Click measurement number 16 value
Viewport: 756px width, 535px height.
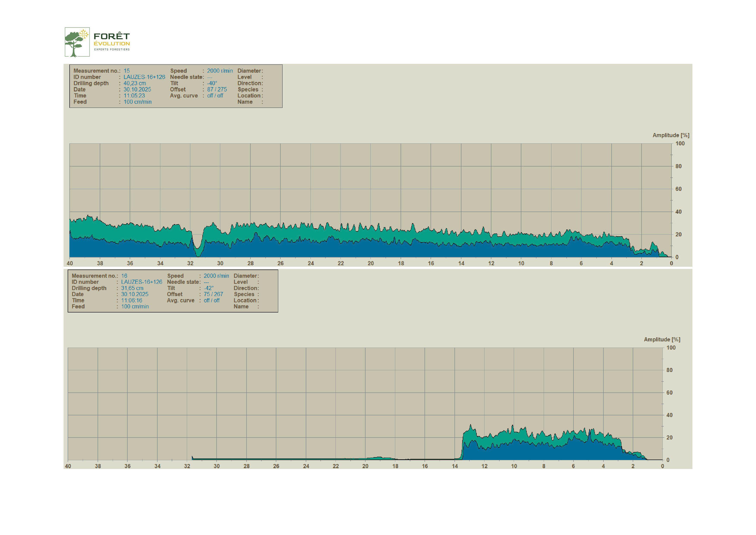[x=124, y=276]
